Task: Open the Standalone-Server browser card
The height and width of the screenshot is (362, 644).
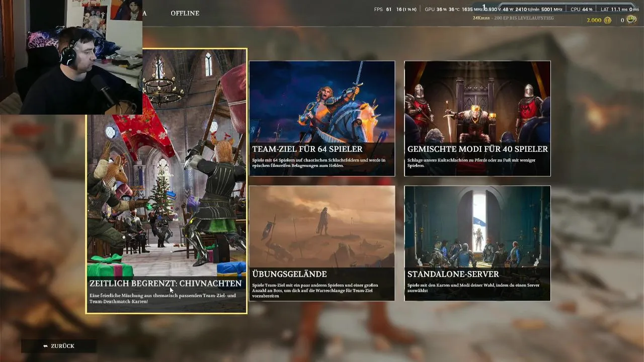Action: (x=477, y=243)
